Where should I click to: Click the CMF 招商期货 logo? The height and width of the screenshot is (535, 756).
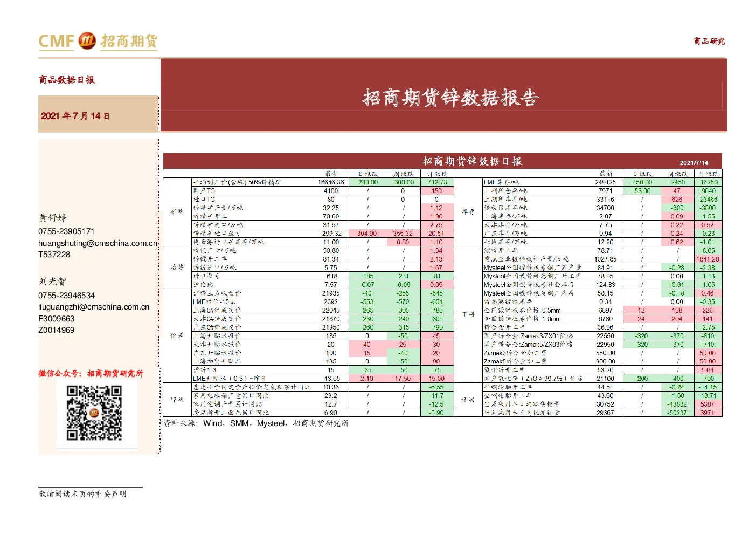(98, 41)
